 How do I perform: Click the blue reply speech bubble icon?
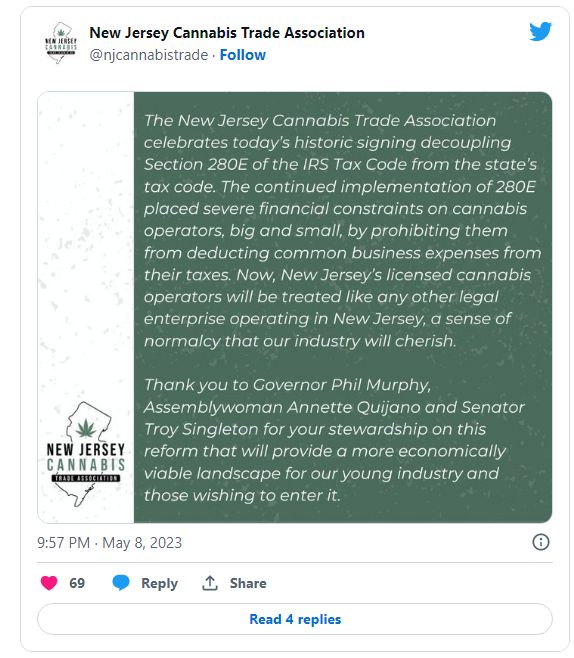click(121, 583)
